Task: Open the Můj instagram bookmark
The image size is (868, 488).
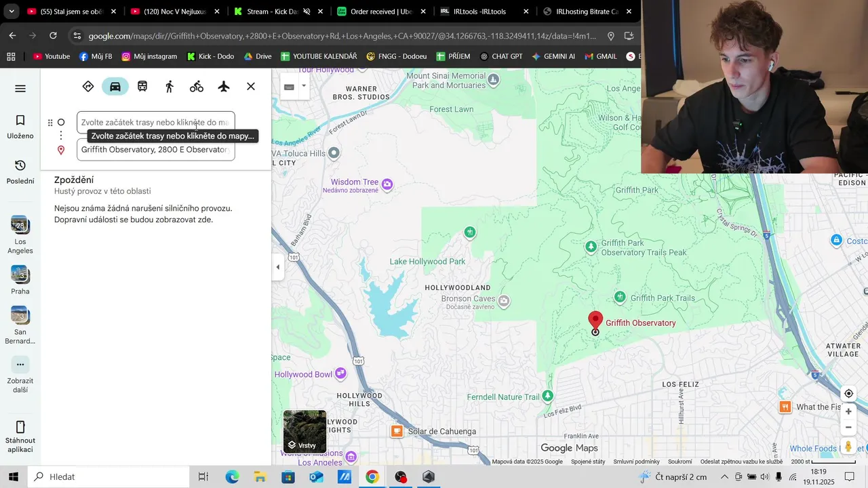Action: pyautogui.click(x=149, y=56)
